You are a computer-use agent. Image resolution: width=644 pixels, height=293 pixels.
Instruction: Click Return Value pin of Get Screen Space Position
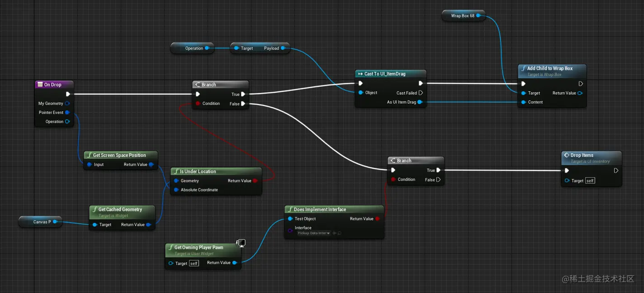click(151, 165)
